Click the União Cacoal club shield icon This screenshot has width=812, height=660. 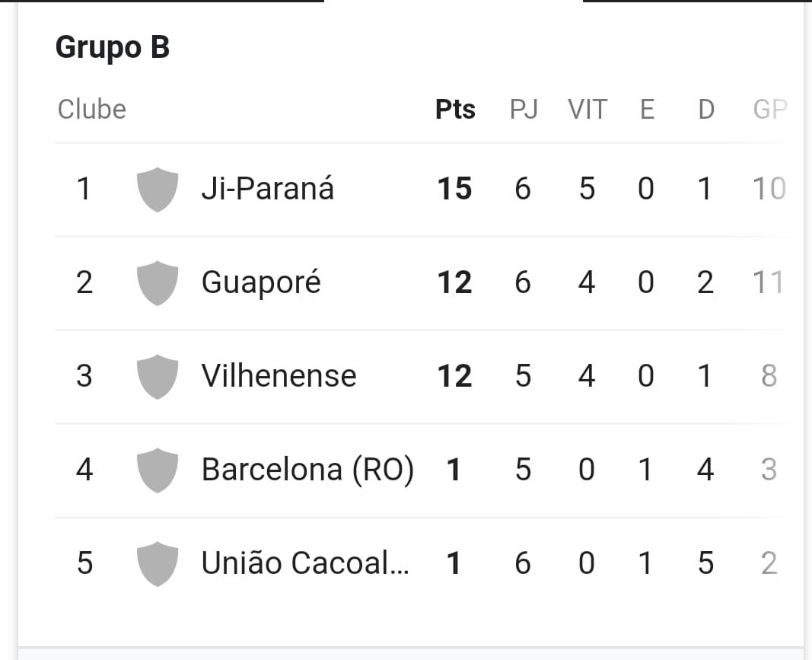(x=158, y=563)
